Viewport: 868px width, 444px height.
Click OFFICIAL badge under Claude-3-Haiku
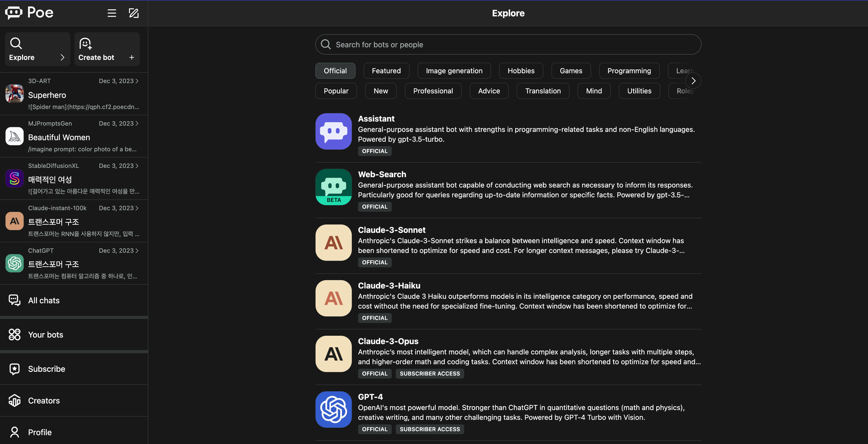tap(375, 318)
